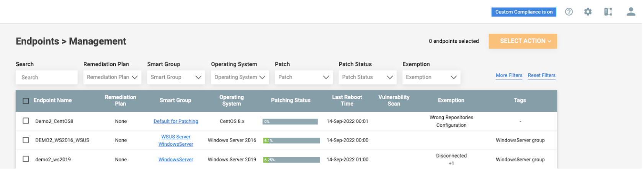The height and width of the screenshot is (169, 644).
Task: Click the SELECT ACTION button
Action: point(523,41)
